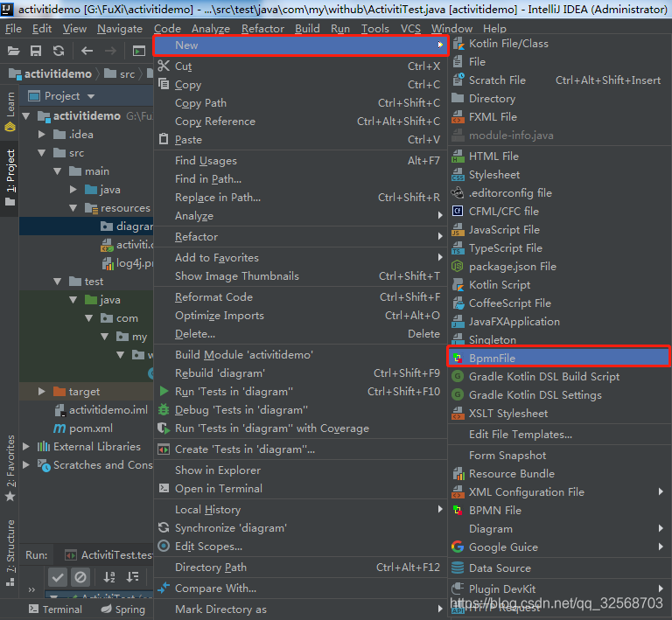Toggle sort by duration in Run panel
The image size is (672, 620).
pyautogui.click(x=132, y=578)
